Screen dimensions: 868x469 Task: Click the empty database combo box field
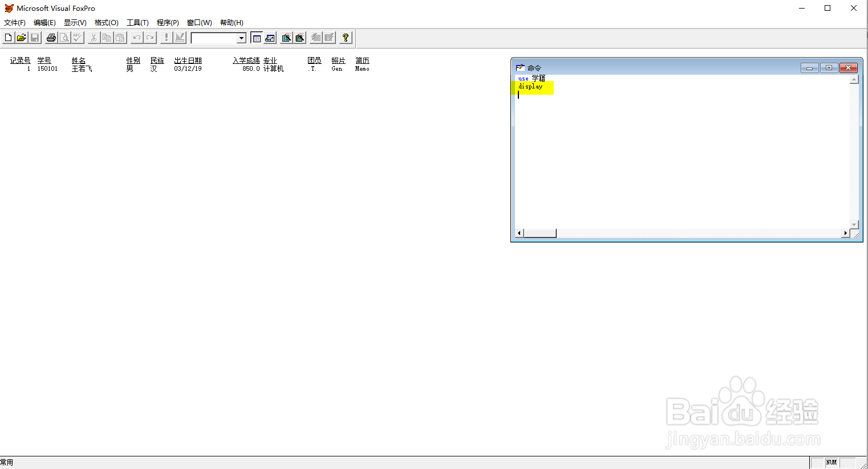[x=214, y=38]
